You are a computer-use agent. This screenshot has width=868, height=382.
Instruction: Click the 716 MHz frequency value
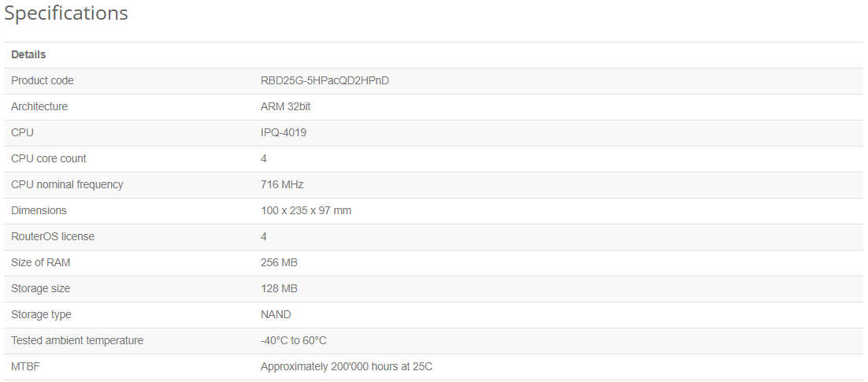pos(282,185)
